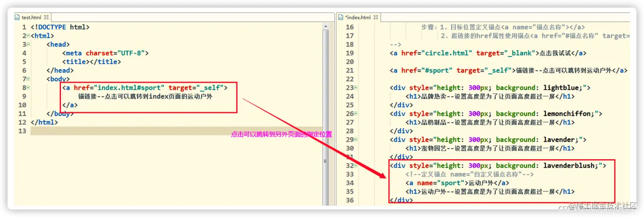Click the <title></title> line
The height and width of the screenshot is (217, 644).
click(x=92, y=62)
